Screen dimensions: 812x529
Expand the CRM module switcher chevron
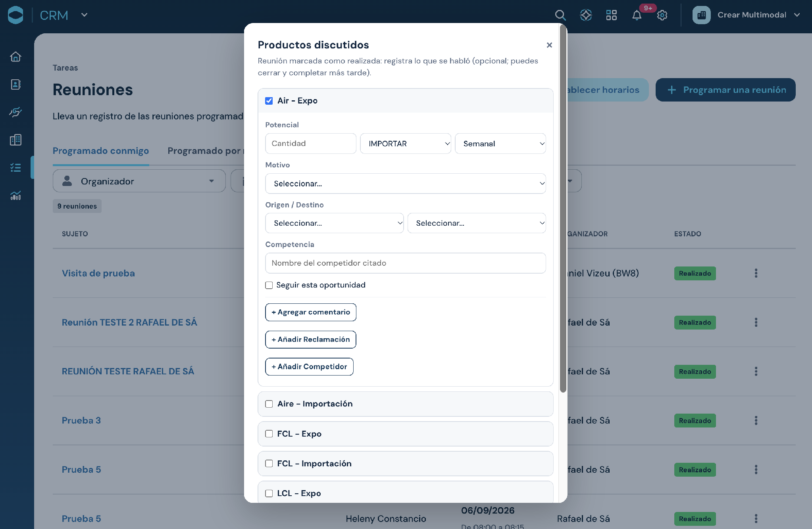click(84, 15)
